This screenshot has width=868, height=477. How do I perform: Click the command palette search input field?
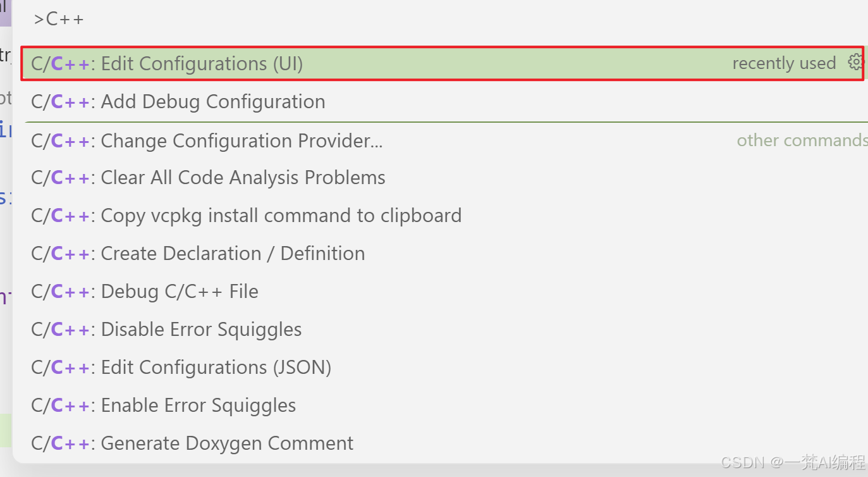point(443,19)
